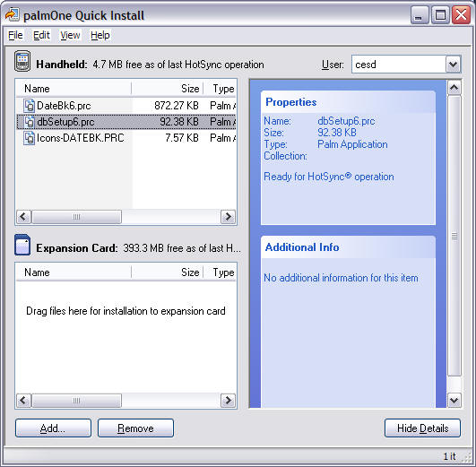The image size is (476, 467).
Task: Click the DateBk6.prc file icon
Action: 30,106
